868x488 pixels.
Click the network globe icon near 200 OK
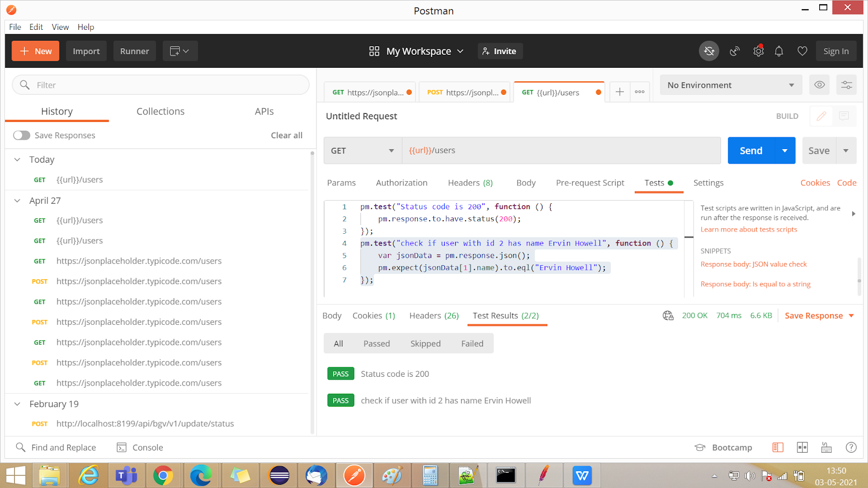point(668,316)
